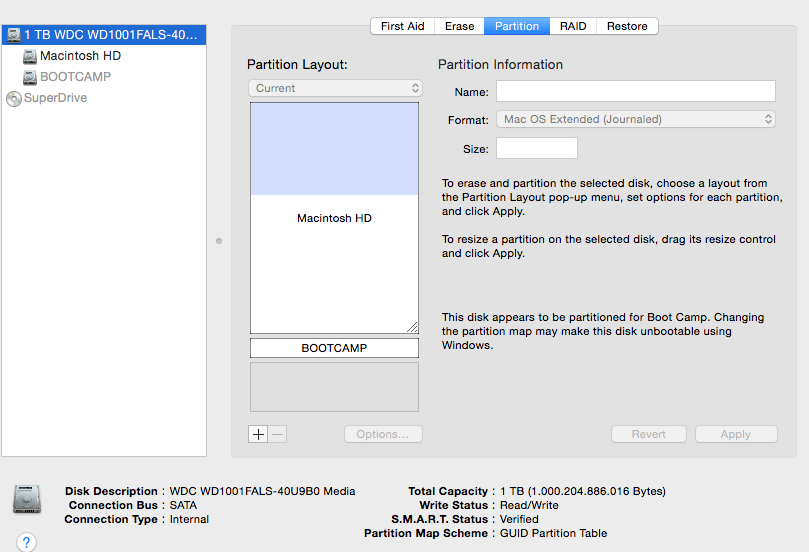Click the 'Read/Write' write status value
The image size is (809, 552).
click(x=529, y=505)
